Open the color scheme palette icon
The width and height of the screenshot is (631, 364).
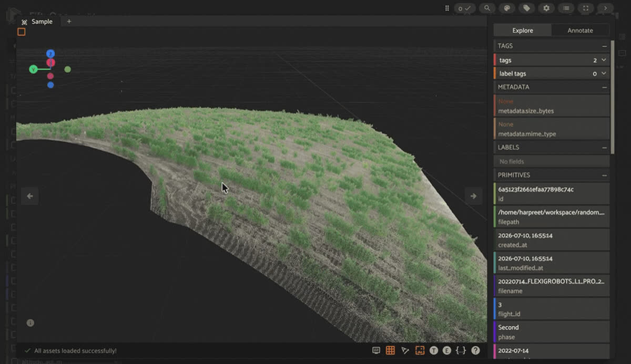[x=507, y=8]
